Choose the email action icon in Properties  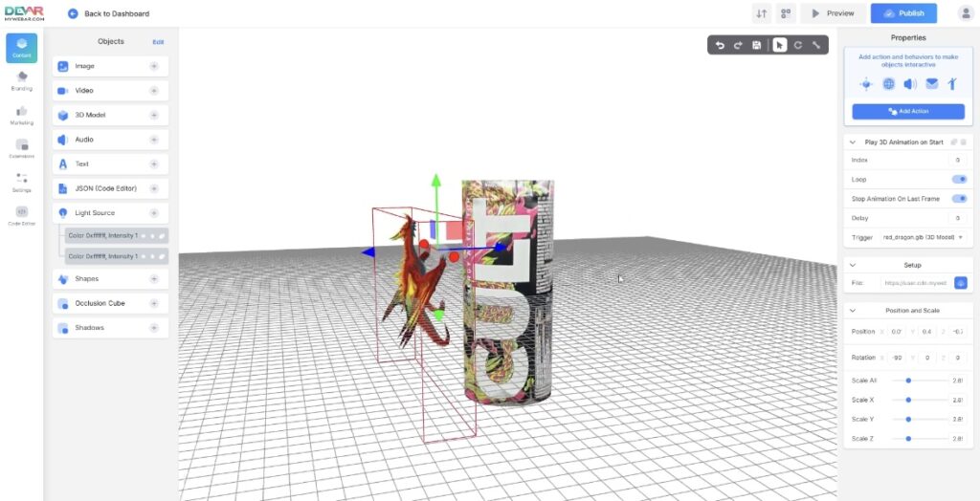pos(931,84)
